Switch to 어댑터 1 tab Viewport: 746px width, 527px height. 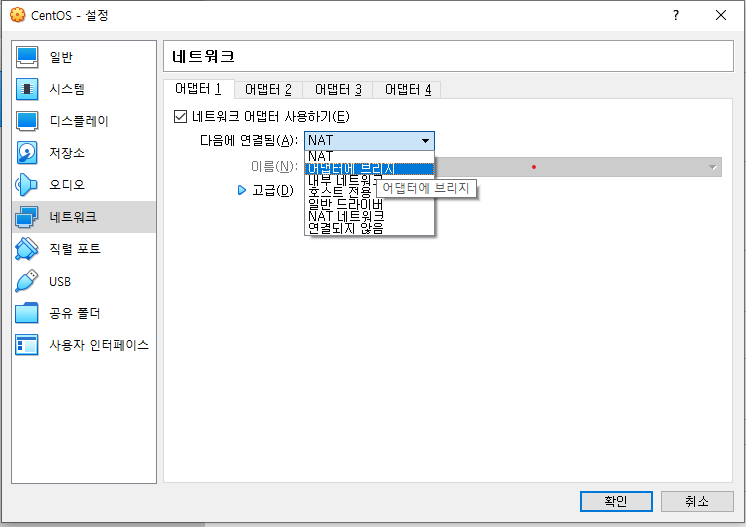tap(198, 89)
